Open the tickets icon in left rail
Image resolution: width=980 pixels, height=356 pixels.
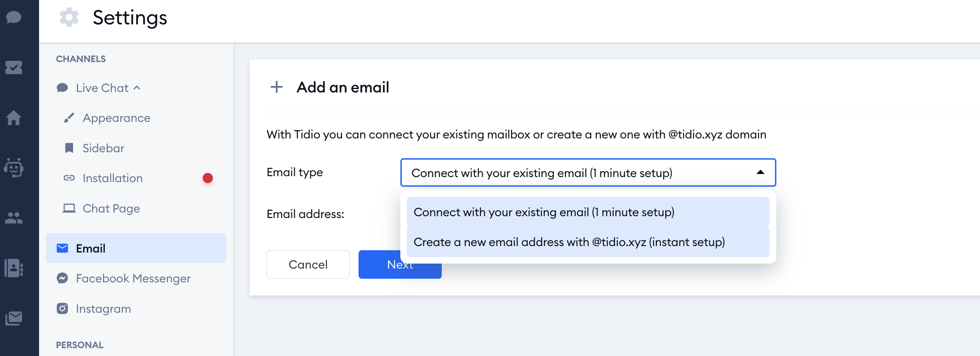pyautogui.click(x=14, y=68)
